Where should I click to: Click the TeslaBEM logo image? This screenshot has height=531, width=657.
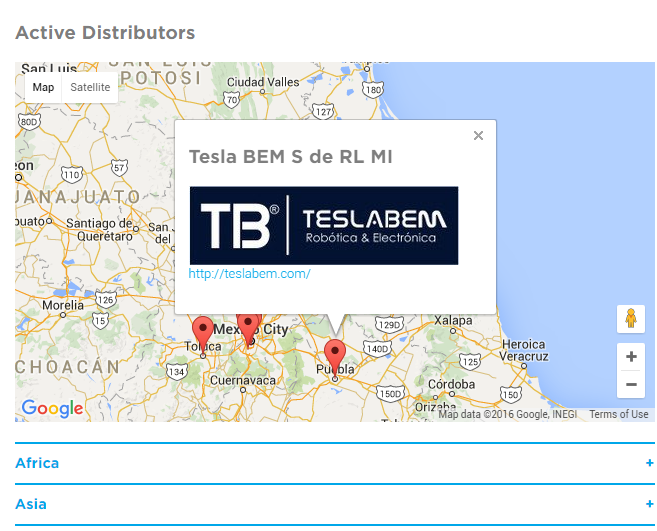[324, 225]
